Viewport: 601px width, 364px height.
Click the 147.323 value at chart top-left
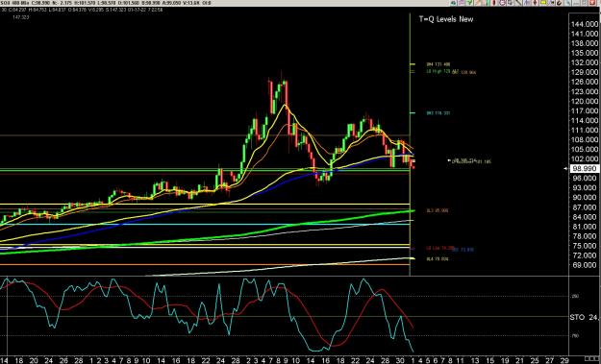(x=21, y=17)
